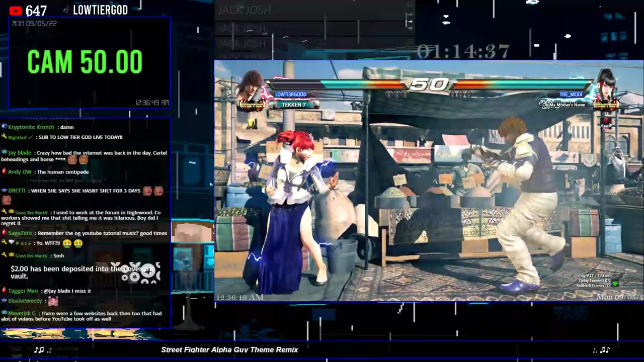Click the '12:36:49 AM' timestamp inside game window

click(240, 297)
